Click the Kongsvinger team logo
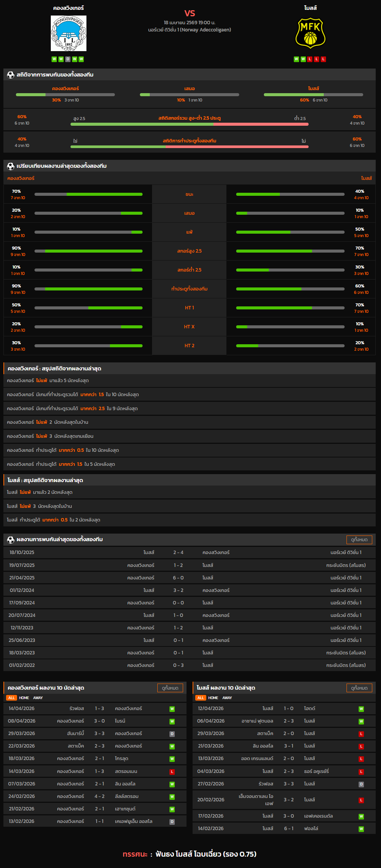 [69, 33]
